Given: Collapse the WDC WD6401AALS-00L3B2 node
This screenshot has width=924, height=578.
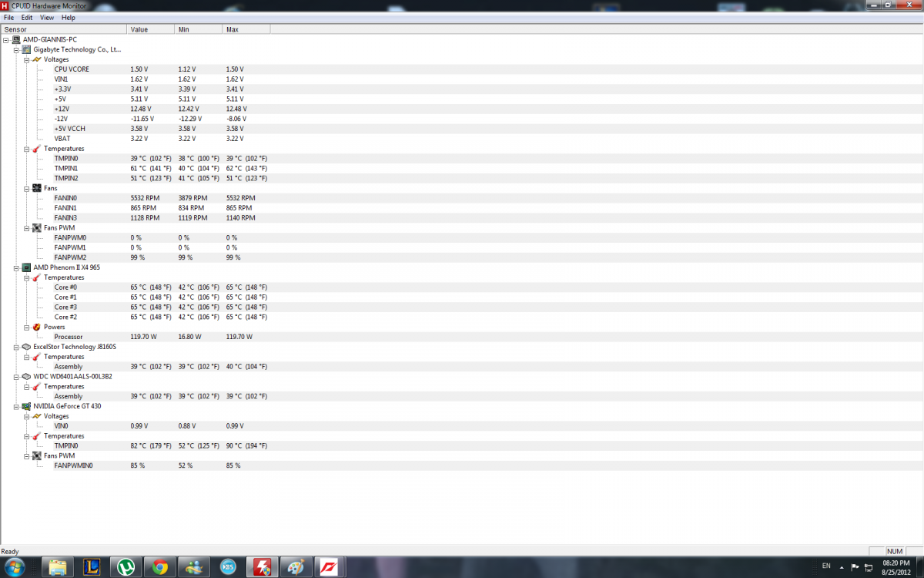Looking at the screenshot, I should point(16,377).
